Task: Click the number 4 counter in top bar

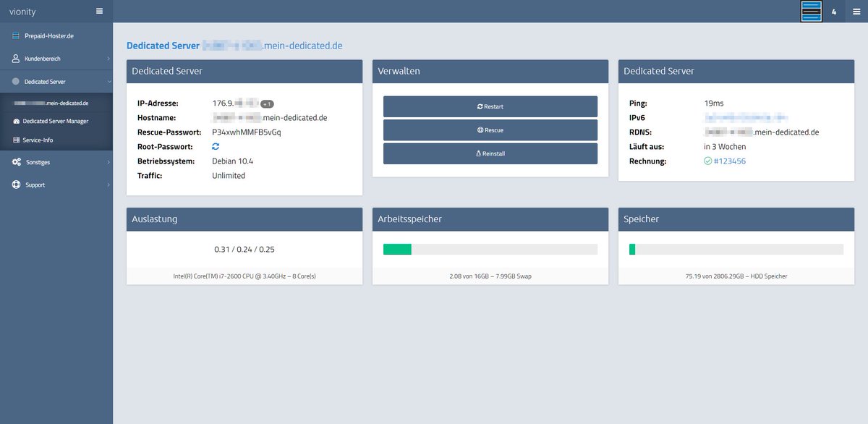Action: point(834,12)
